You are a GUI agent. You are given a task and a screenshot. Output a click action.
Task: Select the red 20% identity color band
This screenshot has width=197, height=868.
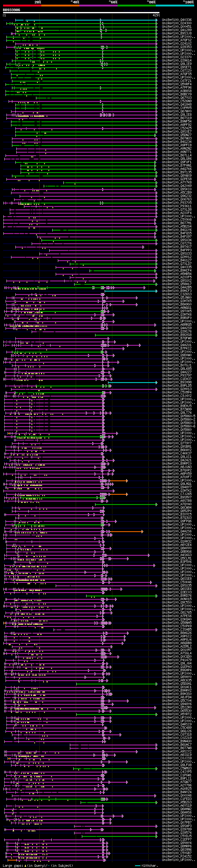point(22,6)
